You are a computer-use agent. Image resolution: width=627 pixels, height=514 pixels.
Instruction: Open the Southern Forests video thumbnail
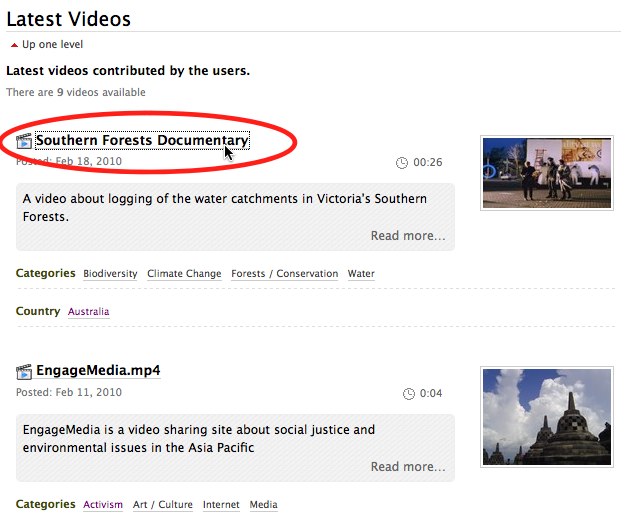coord(547,173)
